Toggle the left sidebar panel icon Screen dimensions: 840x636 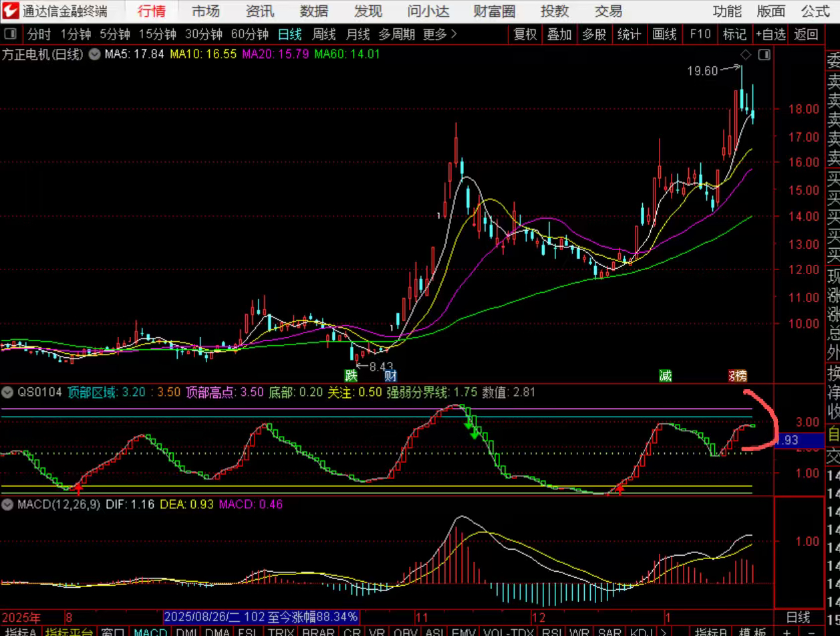point(10,34)
